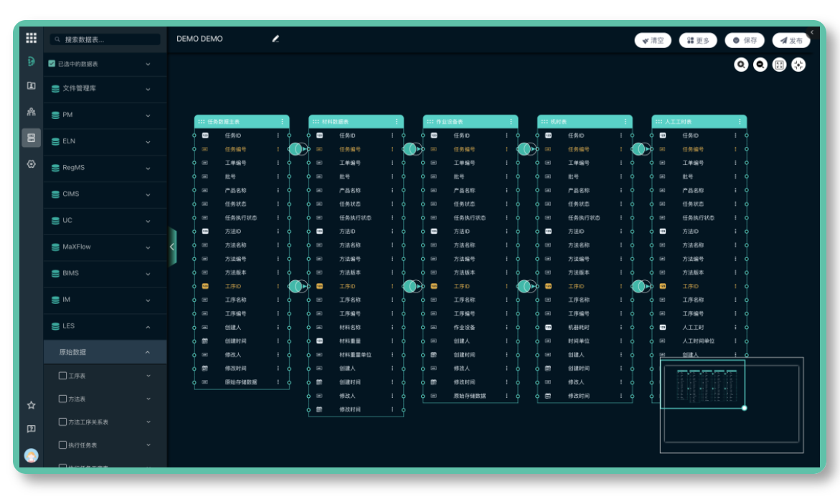Click the center-focus canvas icon
The height and width of the screenshot is (504, 840).
[x=798, y=65]
